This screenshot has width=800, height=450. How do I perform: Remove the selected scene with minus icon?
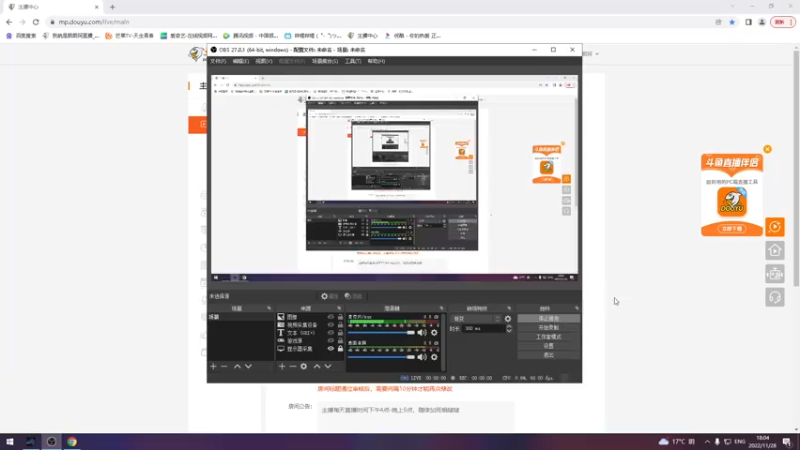pos(224,366)
